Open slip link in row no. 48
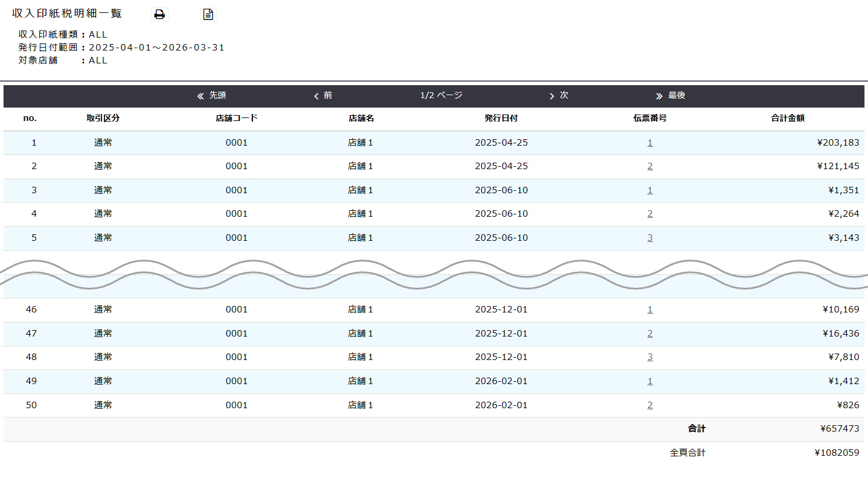This screenshot has height=481, width=868. [x=650, y=357]
